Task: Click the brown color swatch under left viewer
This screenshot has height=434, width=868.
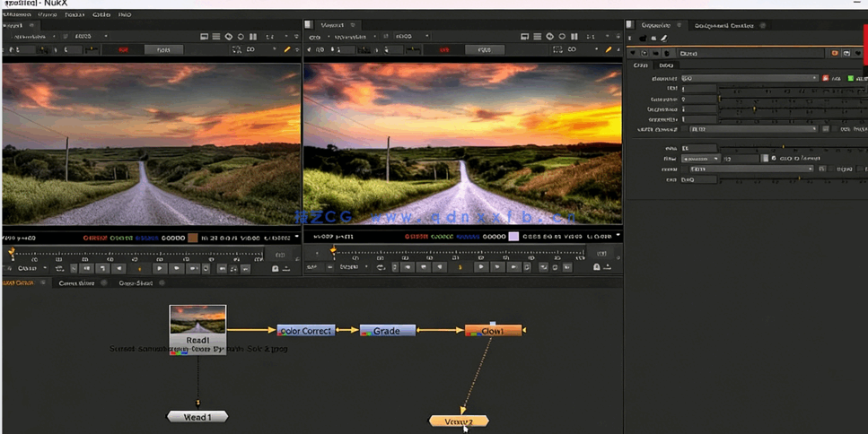Action: tap(192, 238)
